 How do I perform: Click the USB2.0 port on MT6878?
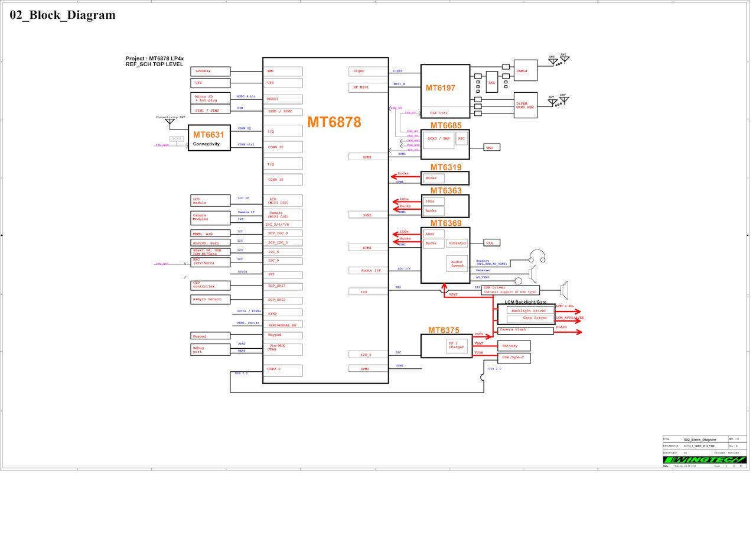pyautogui.click(x=283, y=370)
